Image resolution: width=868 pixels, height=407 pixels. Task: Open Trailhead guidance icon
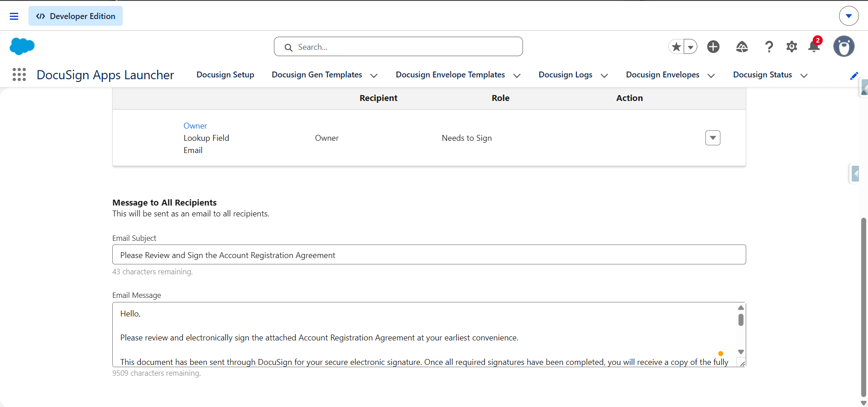742,47
